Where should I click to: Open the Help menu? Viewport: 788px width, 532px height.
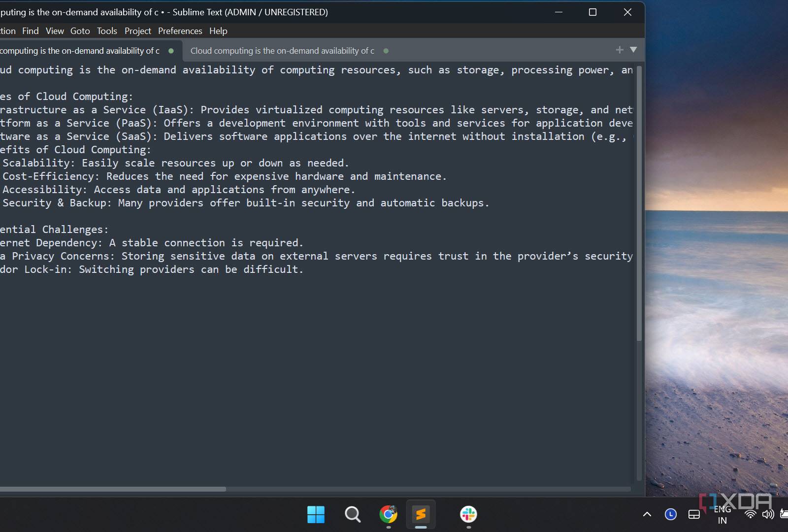pyautogui.click(x=218, y=31)
